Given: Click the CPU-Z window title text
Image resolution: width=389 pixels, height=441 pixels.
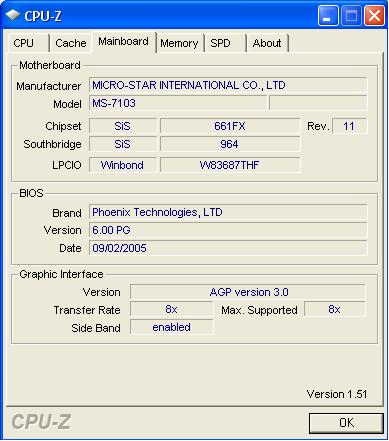Looking at the screenshot, I should pos(43,16).
